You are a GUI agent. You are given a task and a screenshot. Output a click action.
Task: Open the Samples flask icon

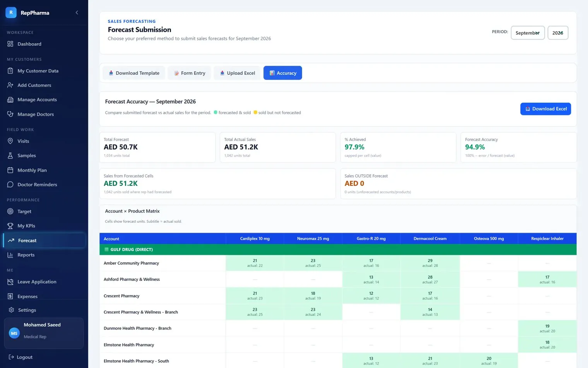pos(10,155)
